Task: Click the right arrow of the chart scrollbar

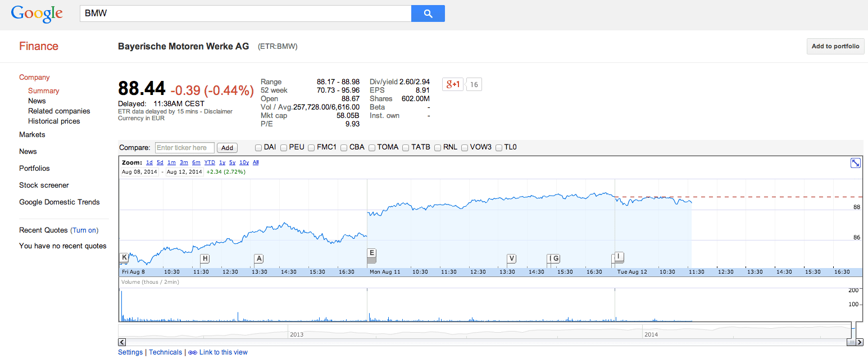Action: coord(860,342)
